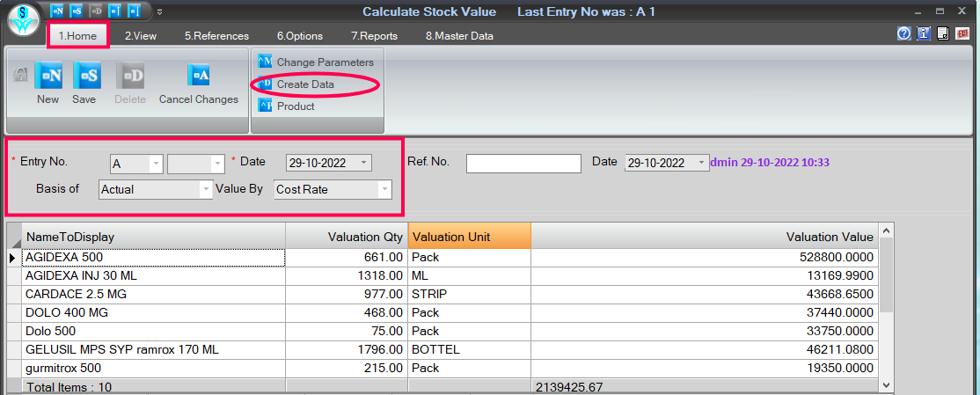Click the grid's vertical scrollbar down arrow
The image size is (980, 395).
886,385
